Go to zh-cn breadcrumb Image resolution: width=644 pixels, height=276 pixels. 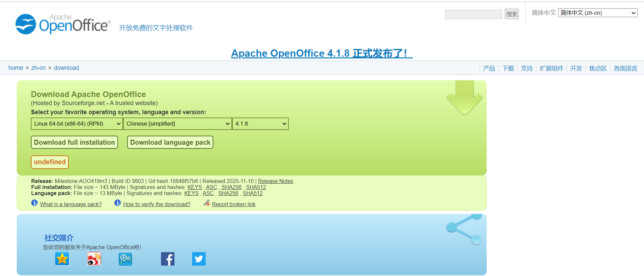39,68
